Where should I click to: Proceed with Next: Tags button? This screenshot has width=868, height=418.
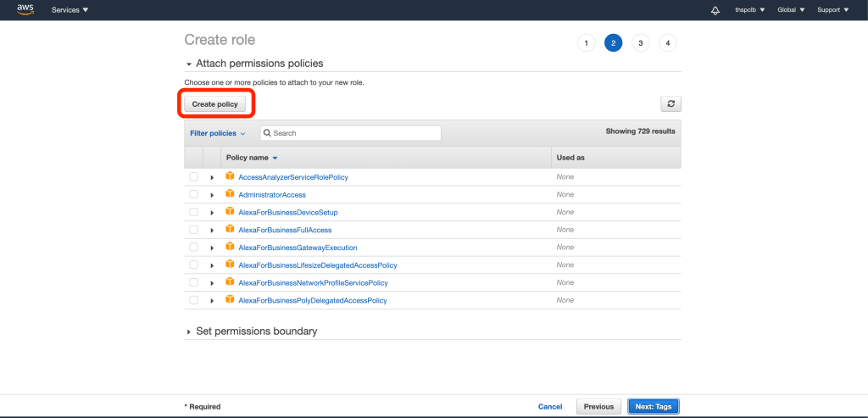653,406
